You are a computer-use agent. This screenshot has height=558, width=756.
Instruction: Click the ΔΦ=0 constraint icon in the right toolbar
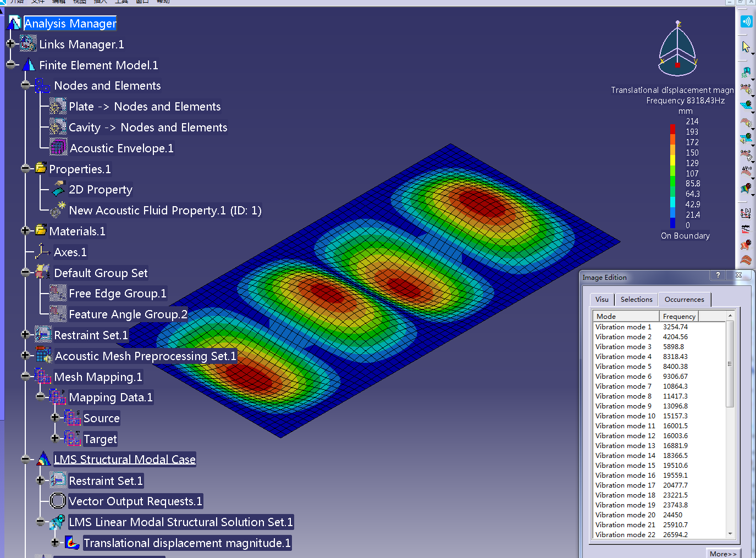(x=746, y=170)
